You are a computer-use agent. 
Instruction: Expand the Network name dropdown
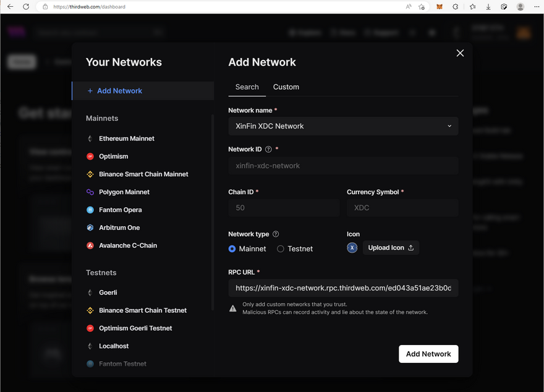pos(343,126)
